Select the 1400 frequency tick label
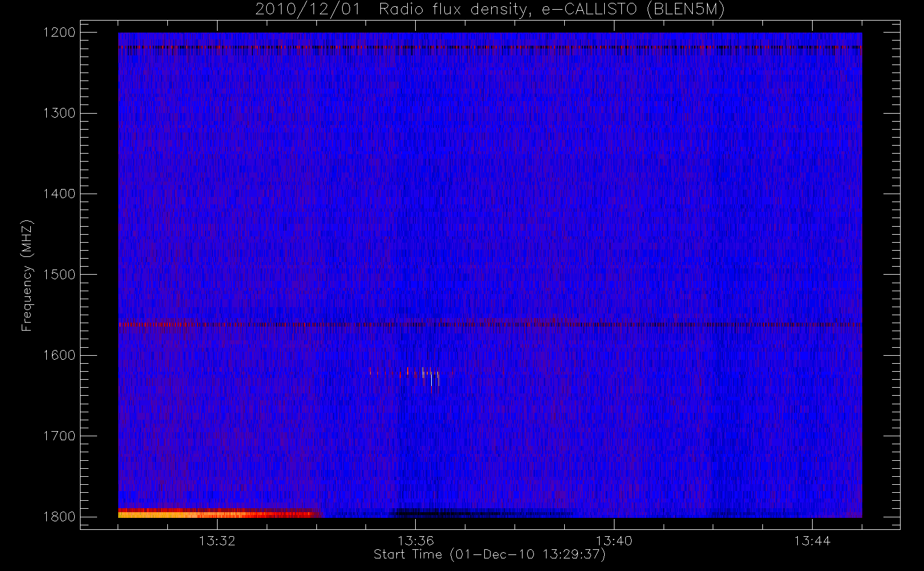The width and height of the screenshot is (924, 571). point(59,194)
